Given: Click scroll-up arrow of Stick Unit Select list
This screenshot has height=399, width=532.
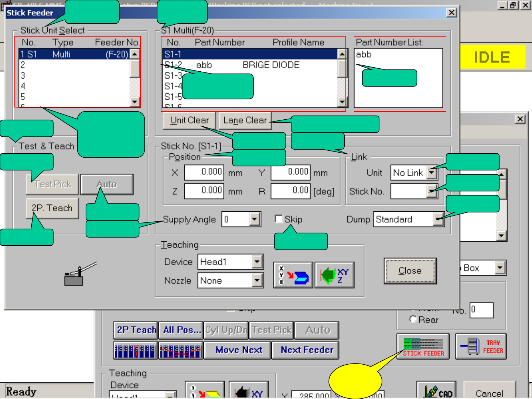Looking at the screenshot, I should tap(135, 54).
